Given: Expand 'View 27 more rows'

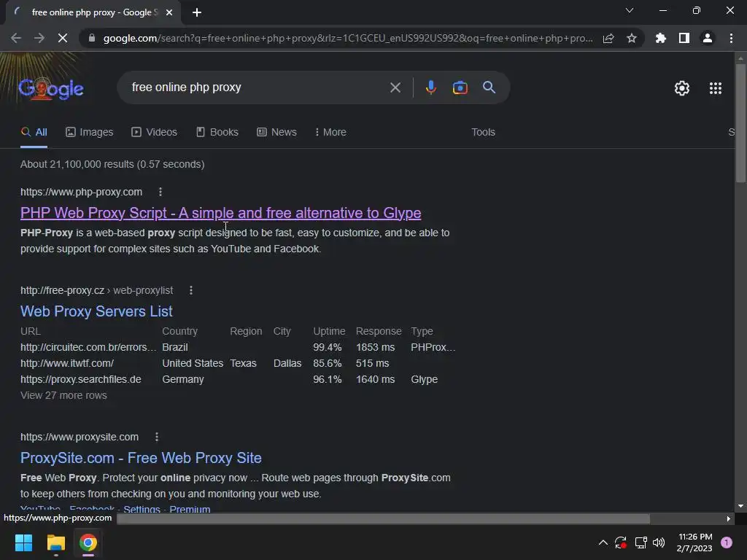Looking at the screenshot, I should pyautogui.click(x=63, y=395).
